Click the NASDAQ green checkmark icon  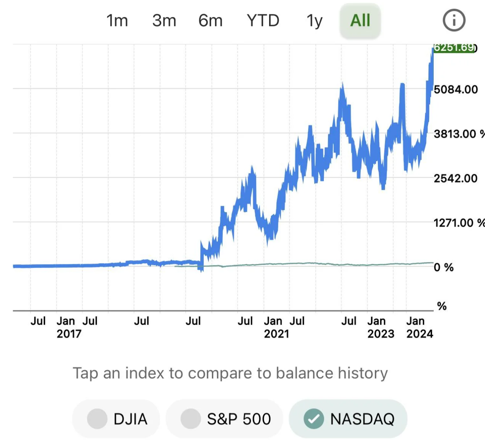(314, 419)
